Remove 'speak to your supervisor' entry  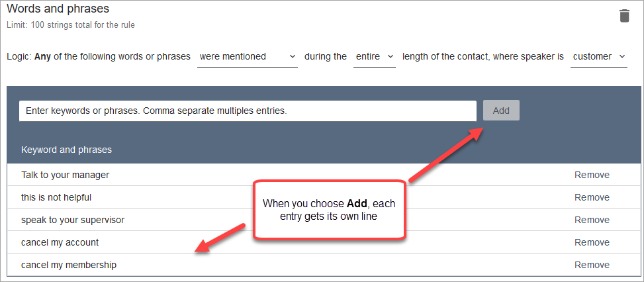(x=592, y=220)
